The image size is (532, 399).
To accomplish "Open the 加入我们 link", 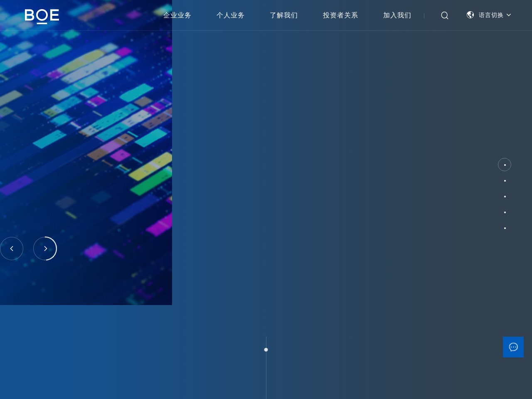I will click(x=397, y=15).
